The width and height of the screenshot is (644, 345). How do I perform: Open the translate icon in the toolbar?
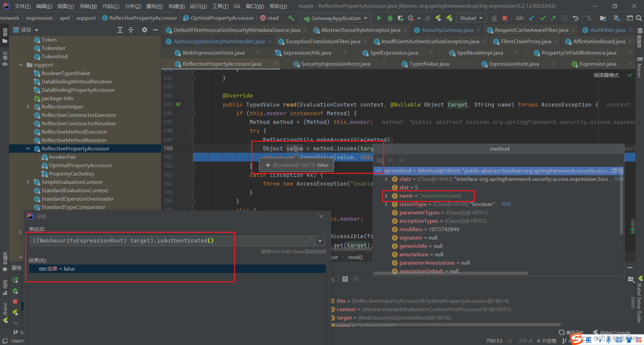coord(616,18)
